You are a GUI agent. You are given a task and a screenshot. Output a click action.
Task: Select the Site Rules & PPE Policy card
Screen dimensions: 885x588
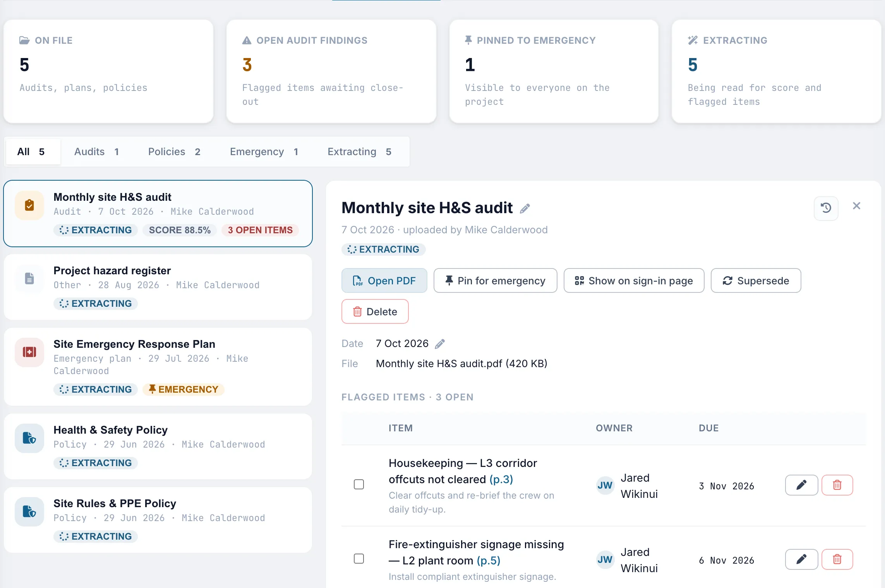tap(158, 520)
